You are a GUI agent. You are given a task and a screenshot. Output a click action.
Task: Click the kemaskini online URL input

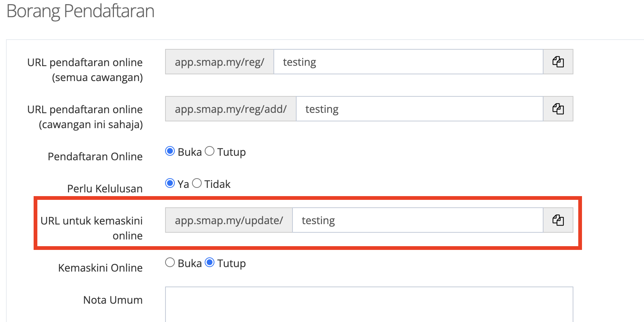(x=417, y=220)
